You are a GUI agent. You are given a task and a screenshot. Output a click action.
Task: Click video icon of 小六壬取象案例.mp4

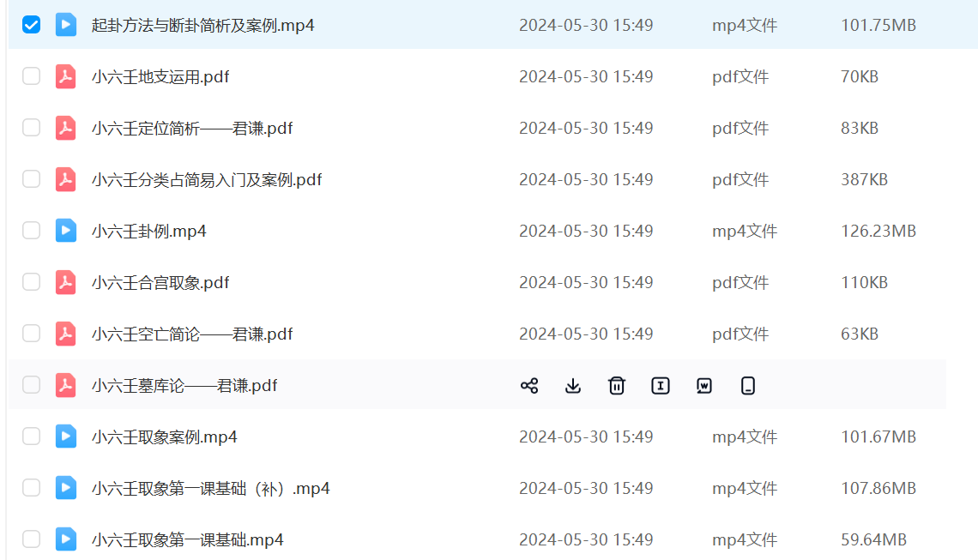[66, 437]
